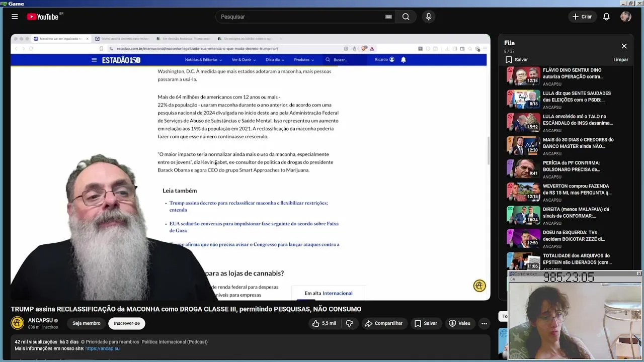Open YouTube notifications bell
The width and height of the screenshot is (644, 362).
[x=606, y=17]
